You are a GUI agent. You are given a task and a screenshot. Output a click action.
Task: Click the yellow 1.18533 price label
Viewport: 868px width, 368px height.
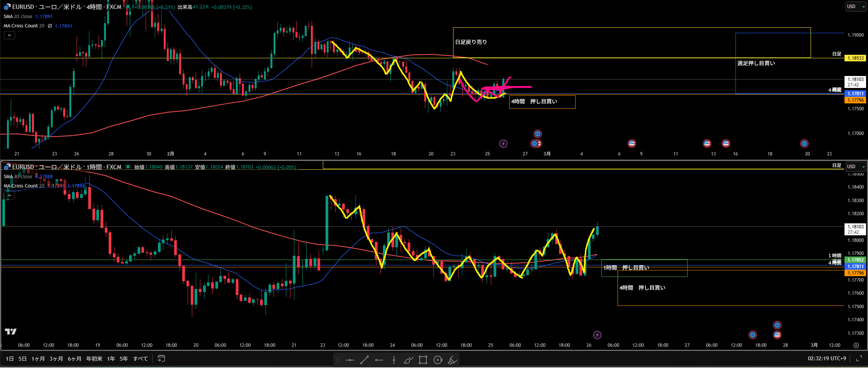pyautogui.click(x=855, y=58)
